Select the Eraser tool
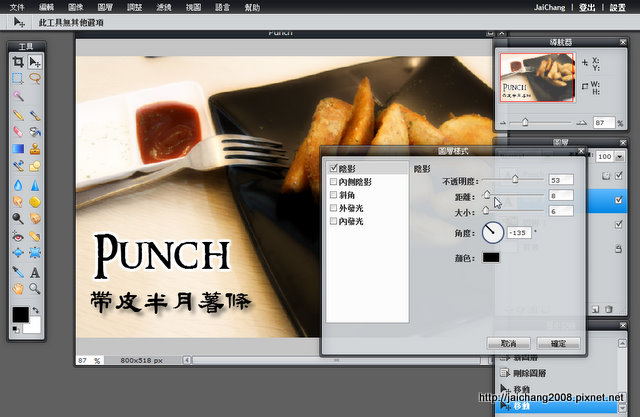 click(18, 131)
